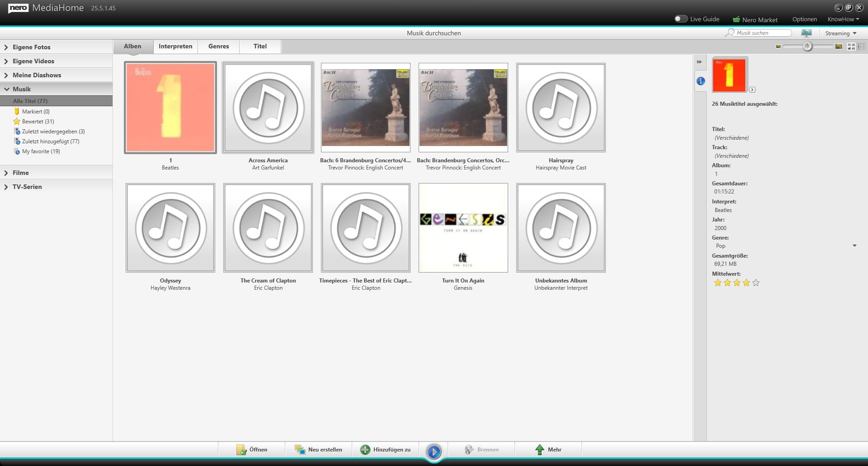Click the Hinzufügen zu plus icon

pyautogui.click(x=365, y=450)
